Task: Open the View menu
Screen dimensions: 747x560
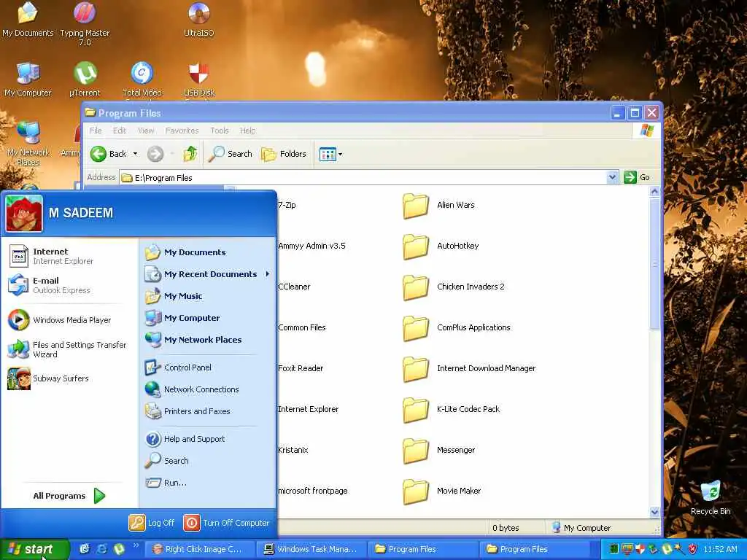Action: [146, 130]
